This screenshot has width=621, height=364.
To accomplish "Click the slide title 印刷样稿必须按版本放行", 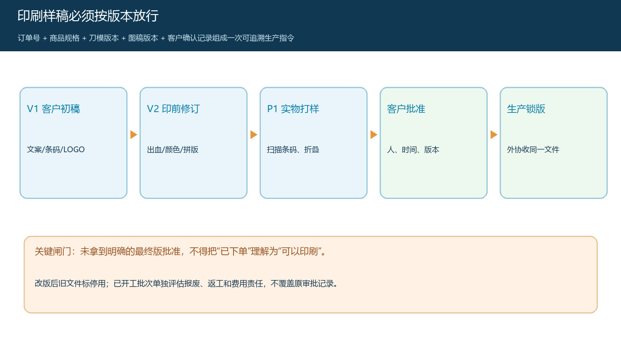I will coord(88,16).
